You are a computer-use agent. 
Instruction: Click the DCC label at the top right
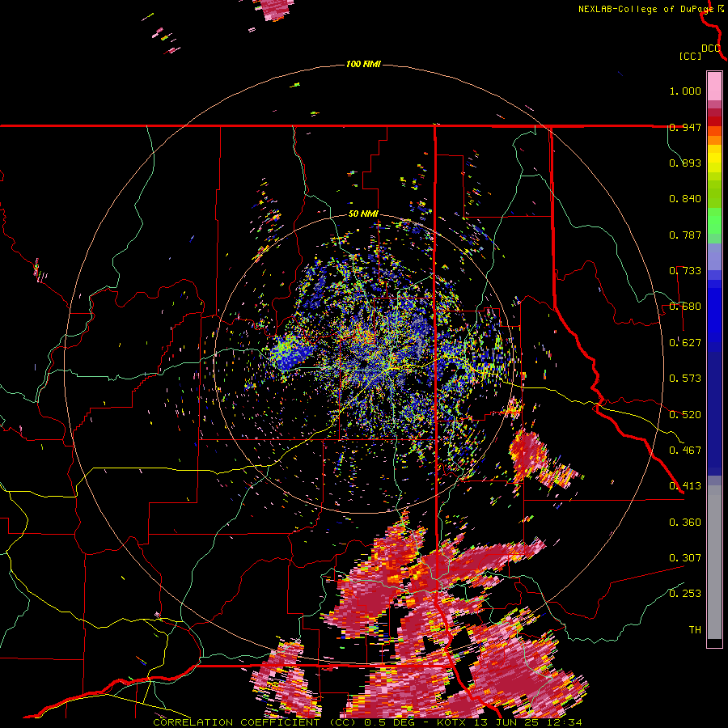(x=711, y=49)
